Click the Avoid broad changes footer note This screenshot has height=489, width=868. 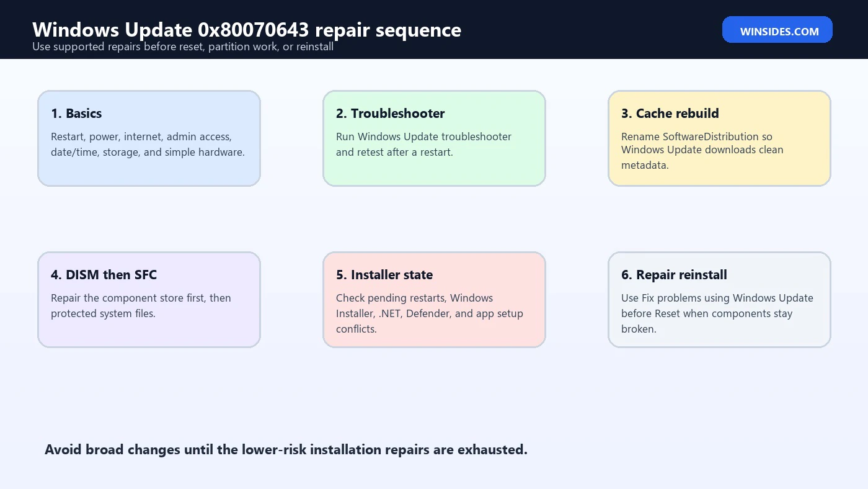(x=286, y=450)
